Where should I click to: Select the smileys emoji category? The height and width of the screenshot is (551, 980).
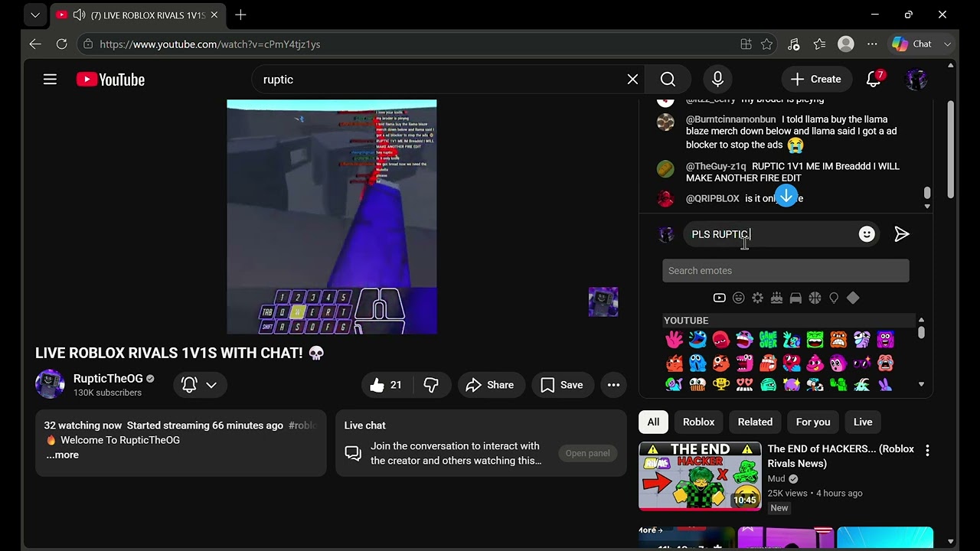[738, 298]
